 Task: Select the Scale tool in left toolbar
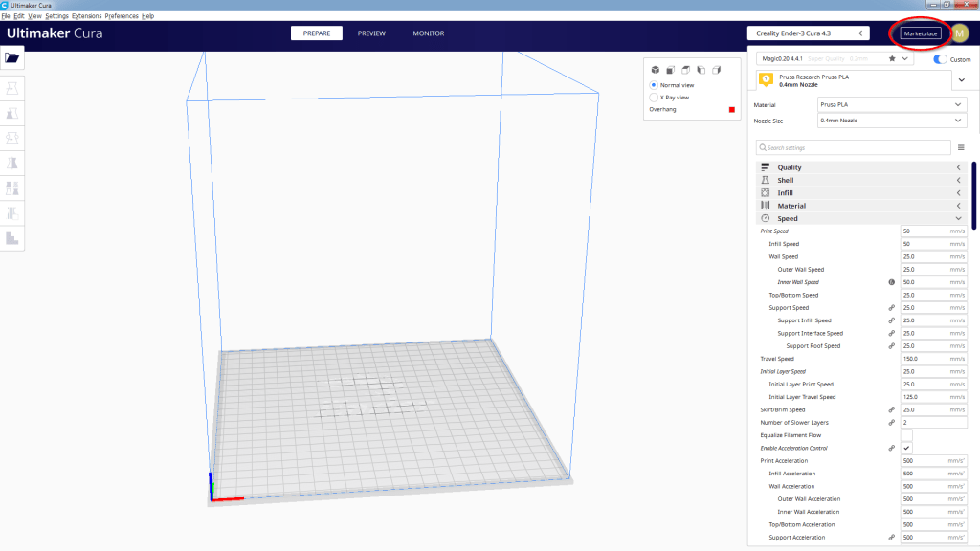pos(12,113)
